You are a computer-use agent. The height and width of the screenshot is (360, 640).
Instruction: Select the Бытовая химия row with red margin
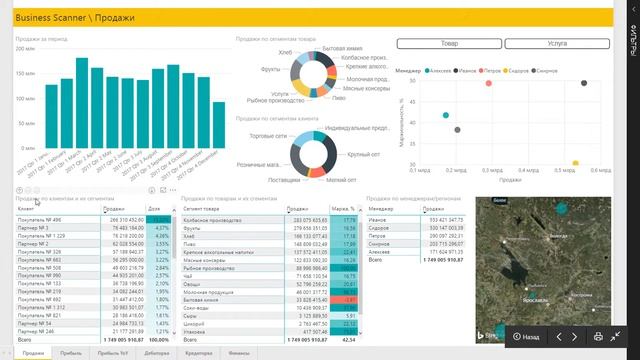(270, 300)
